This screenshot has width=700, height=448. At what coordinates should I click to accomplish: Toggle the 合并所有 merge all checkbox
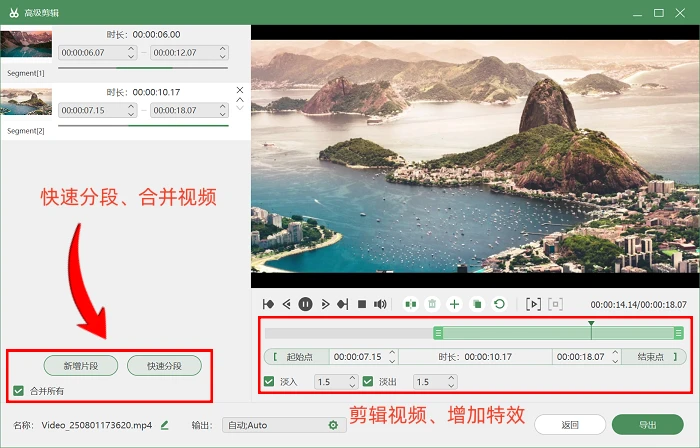point(18,391)
